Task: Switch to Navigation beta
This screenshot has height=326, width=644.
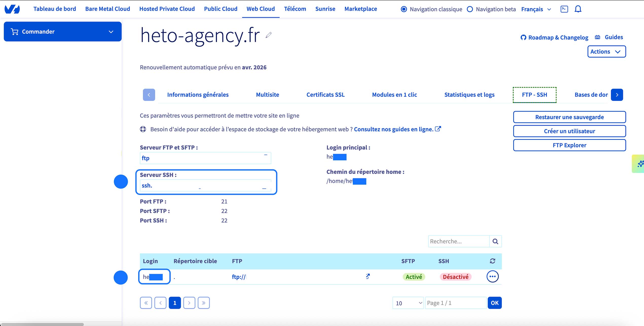Action: (x=470, y=9)
